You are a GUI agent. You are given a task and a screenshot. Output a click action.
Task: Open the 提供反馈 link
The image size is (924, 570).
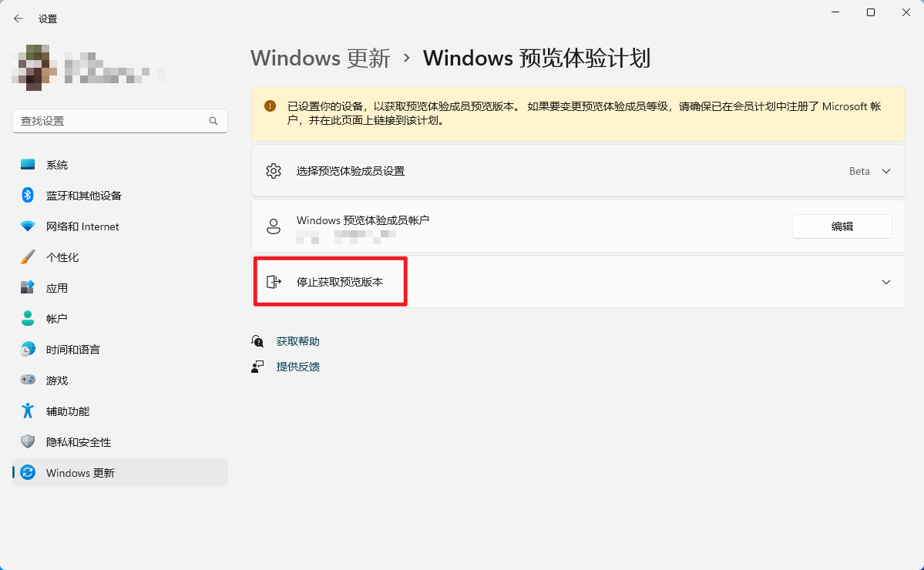pyautogui.click(x=297, y=366)
